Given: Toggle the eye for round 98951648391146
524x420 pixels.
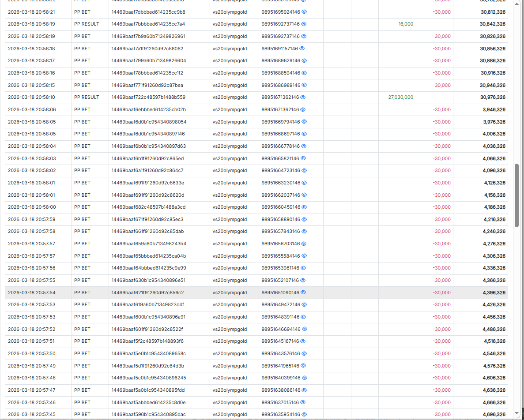Looking at the screenshot, I should [x=304, y=317].
